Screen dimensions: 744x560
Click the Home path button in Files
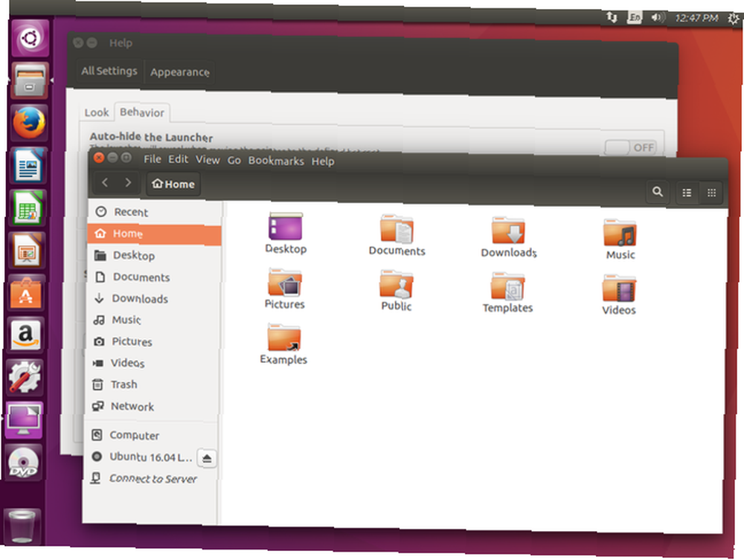tap(173, 184)
